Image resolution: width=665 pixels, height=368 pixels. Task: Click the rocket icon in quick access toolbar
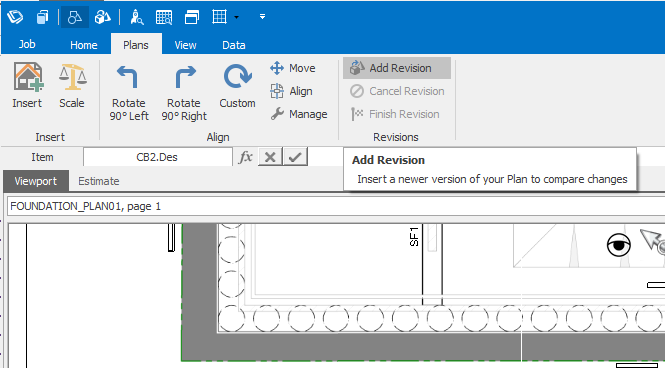pyautogui.click(x=137, y=17)
